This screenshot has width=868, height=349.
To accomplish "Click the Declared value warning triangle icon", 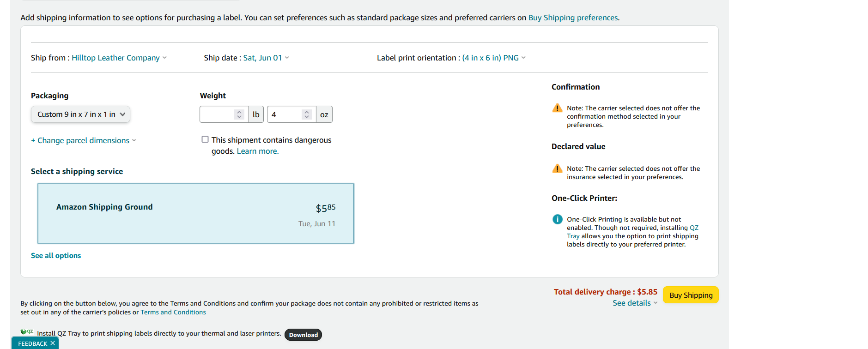I will (557, 168).
